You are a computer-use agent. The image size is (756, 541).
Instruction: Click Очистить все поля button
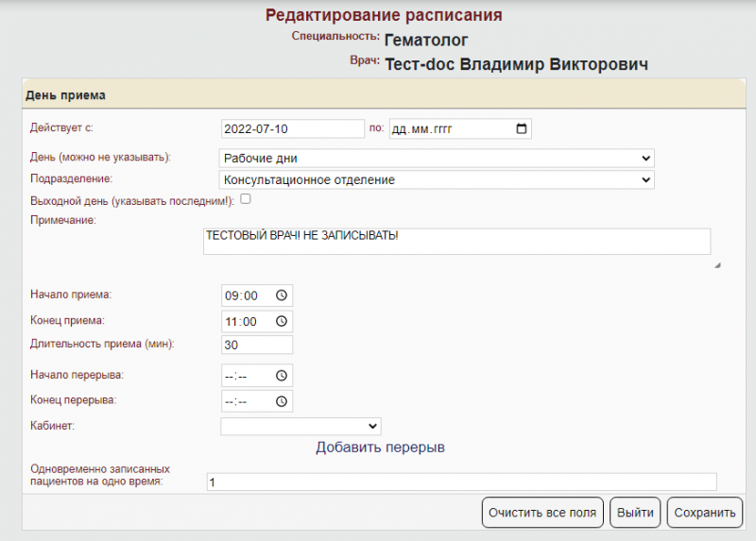tap(542, 514)
